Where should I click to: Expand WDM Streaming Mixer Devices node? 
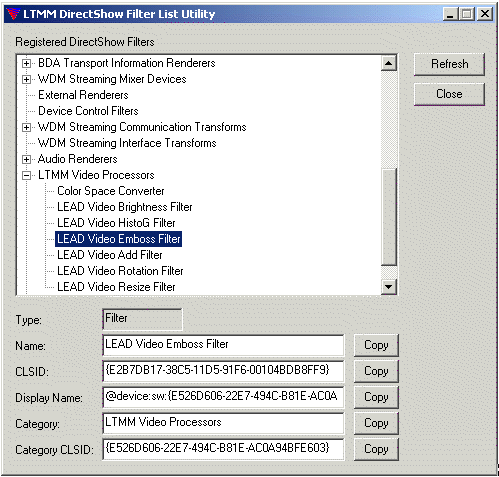tap(26, 79)
